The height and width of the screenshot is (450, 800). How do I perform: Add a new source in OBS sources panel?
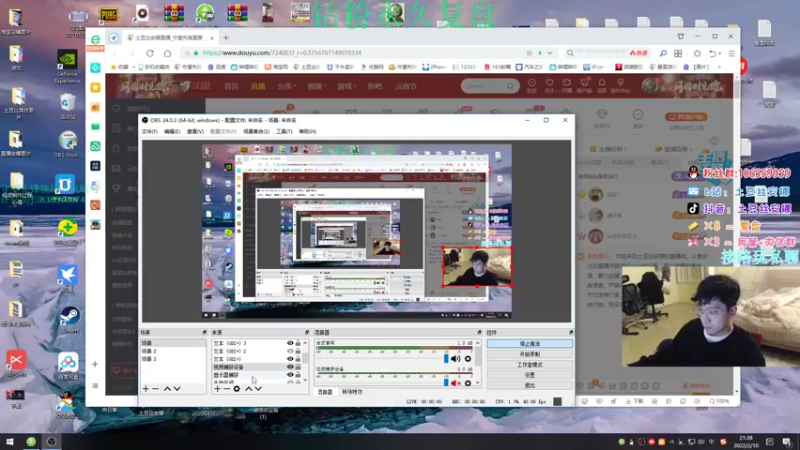(217, 389)
